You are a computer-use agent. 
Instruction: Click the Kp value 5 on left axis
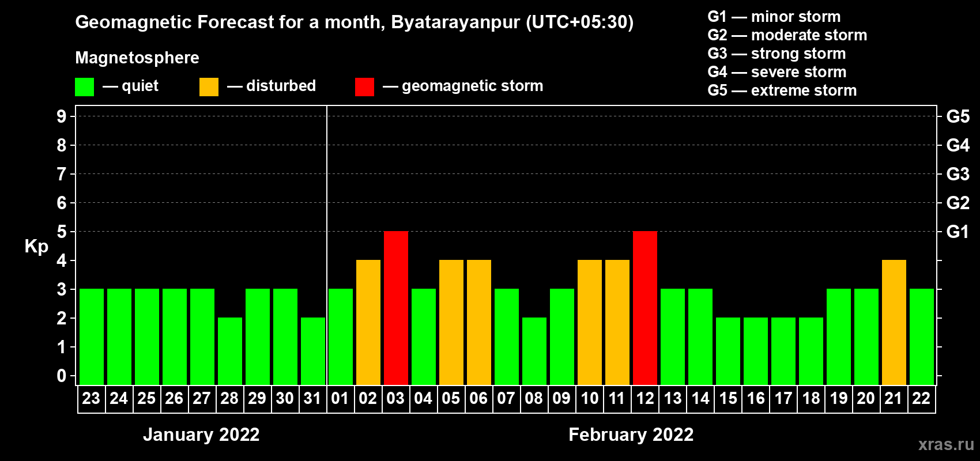tap(62, 232)
